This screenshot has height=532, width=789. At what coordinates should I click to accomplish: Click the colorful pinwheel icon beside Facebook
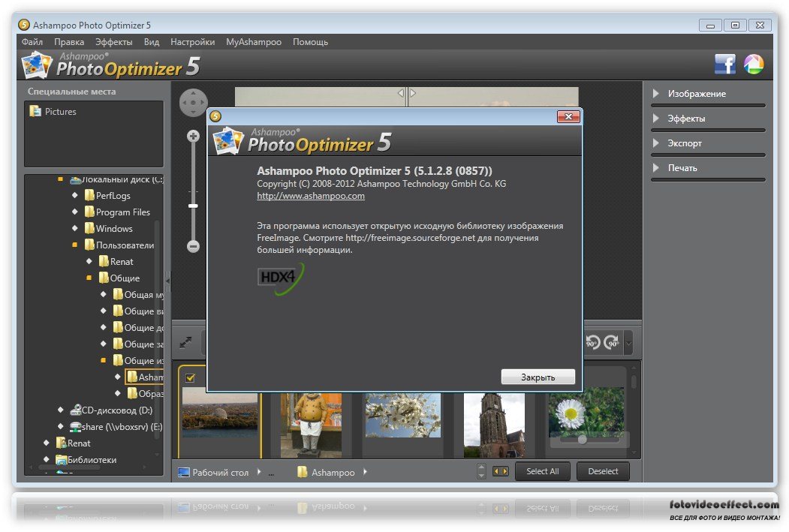tap(754, 64)
